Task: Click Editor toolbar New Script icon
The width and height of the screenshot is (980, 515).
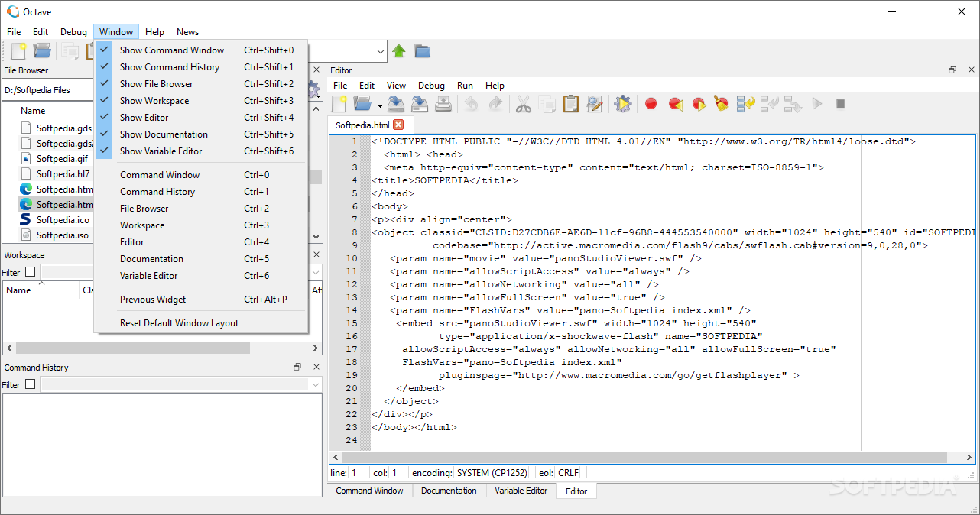Action: pyautogui.click(x=339, y=104)
